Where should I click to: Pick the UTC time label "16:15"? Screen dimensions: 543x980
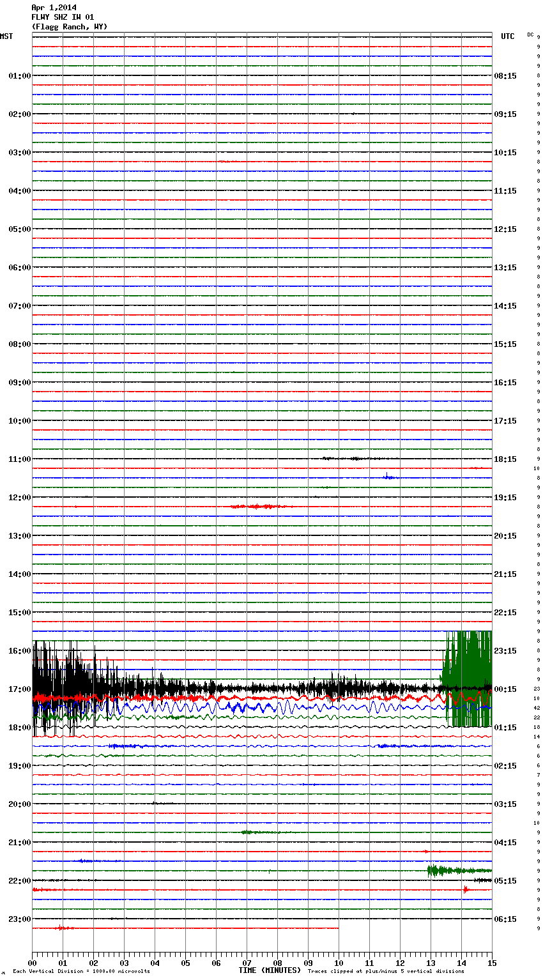[505, 383]
